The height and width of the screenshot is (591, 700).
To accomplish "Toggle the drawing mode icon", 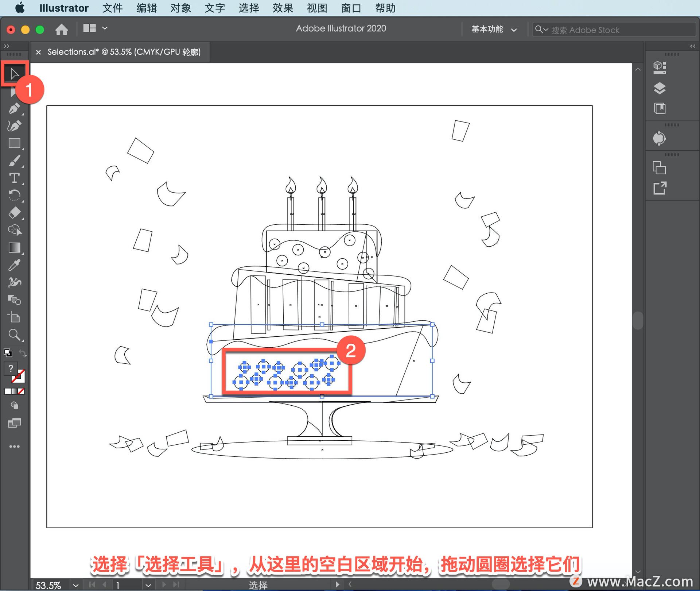I will pyautogui.click(x=14, y=405).
